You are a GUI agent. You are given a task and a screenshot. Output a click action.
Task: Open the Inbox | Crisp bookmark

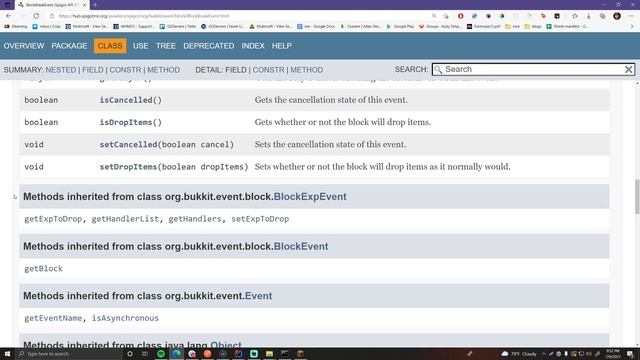(47, 26)
